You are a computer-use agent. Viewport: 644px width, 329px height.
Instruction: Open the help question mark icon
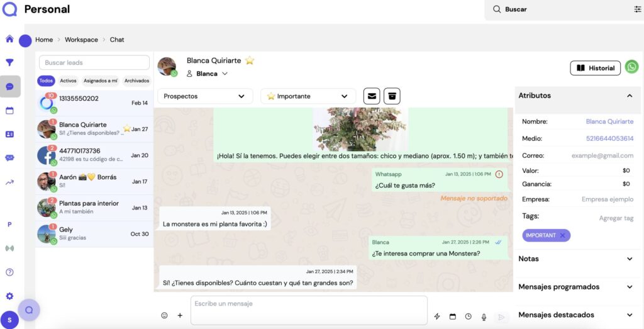tap(9, 272)
